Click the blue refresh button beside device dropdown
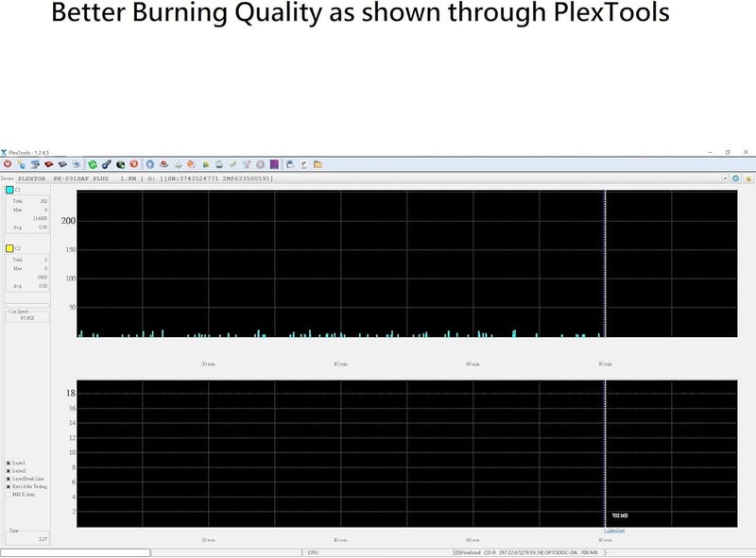Image resolution: width=756 pixels, height=558 pixels. coord(736,178)
